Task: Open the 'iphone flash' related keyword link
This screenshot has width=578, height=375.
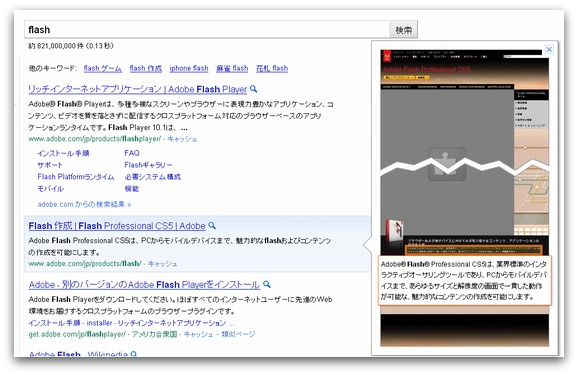Action: tap(189, 68)
